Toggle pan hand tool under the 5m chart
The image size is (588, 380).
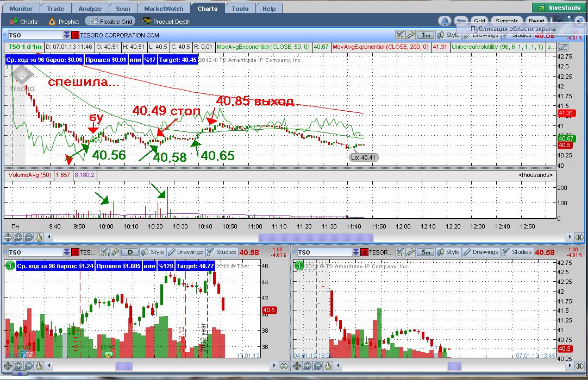[328, 366]
